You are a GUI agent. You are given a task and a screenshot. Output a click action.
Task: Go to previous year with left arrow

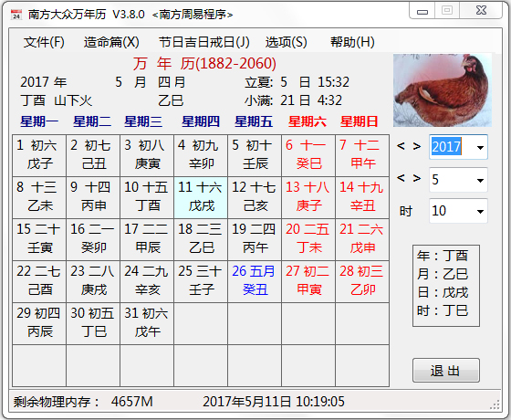401,146
